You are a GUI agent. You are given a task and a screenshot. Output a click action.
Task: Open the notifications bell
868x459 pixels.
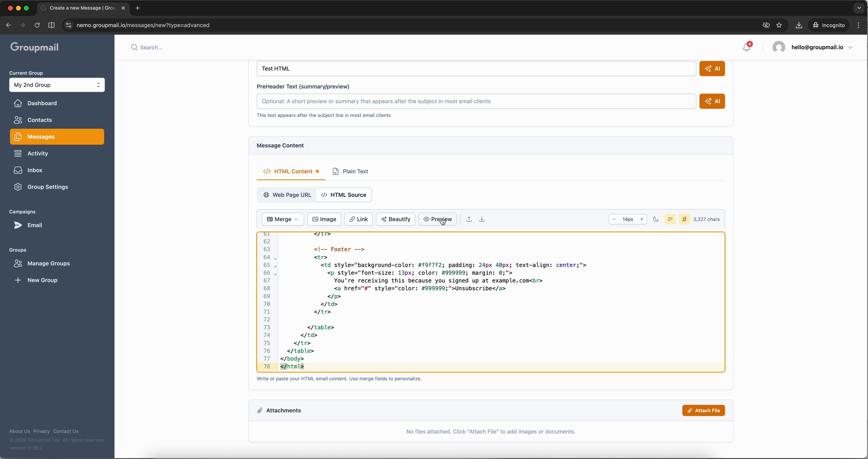[x=746, y=47]
